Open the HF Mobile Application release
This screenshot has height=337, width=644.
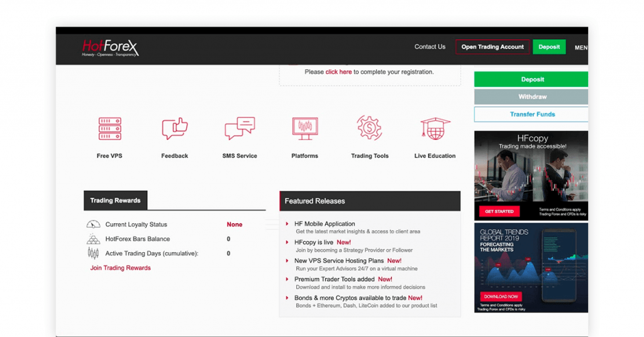(x=325, y=224)
